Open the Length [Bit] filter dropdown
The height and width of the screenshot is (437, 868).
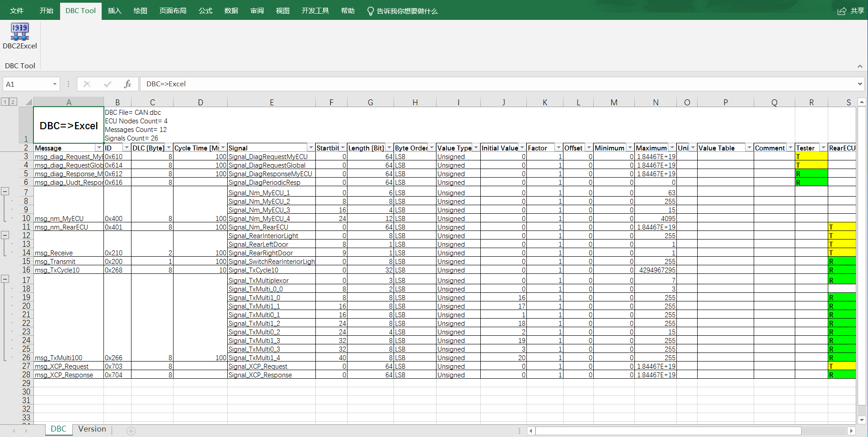389,148
